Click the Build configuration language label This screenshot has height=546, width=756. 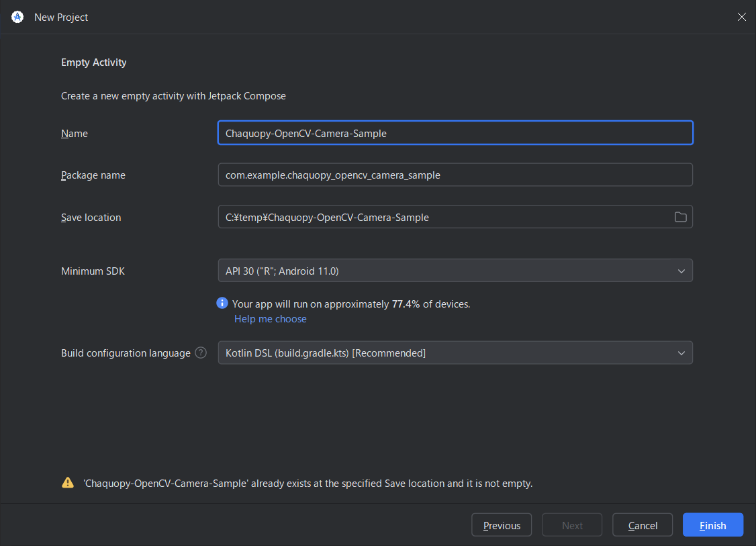tap(126, 353)
